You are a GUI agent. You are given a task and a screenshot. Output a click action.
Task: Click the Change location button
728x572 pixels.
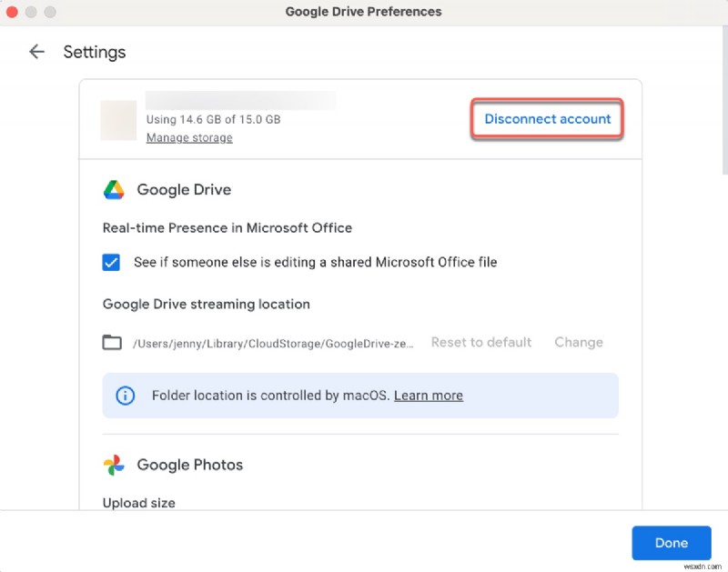(x=579, y=342)
